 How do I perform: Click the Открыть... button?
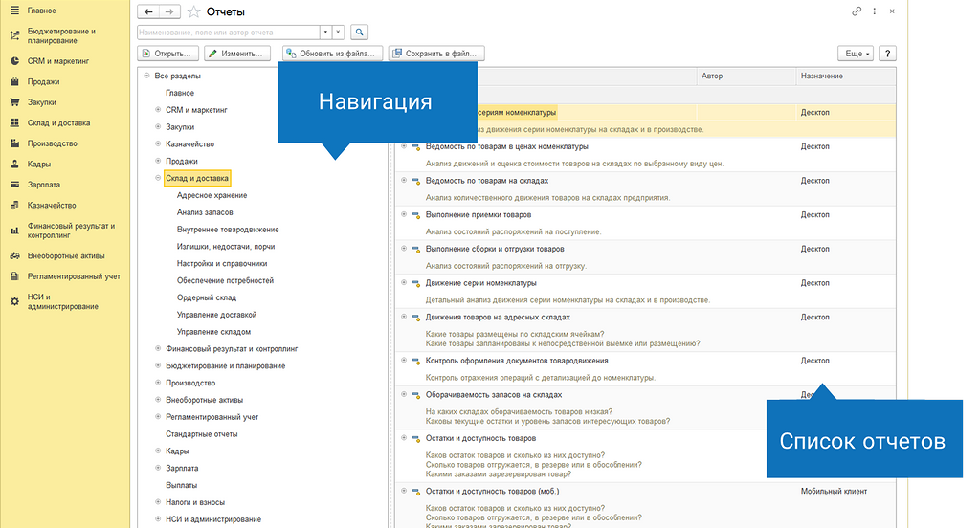point(168,54)
